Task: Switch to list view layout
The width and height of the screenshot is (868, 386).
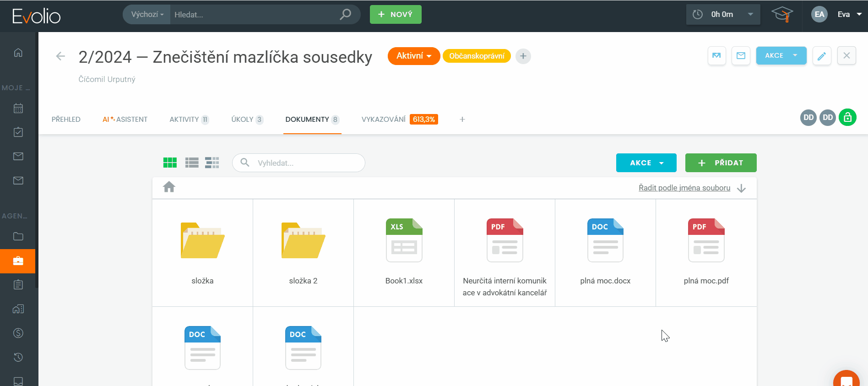Action: coord(192,163)
